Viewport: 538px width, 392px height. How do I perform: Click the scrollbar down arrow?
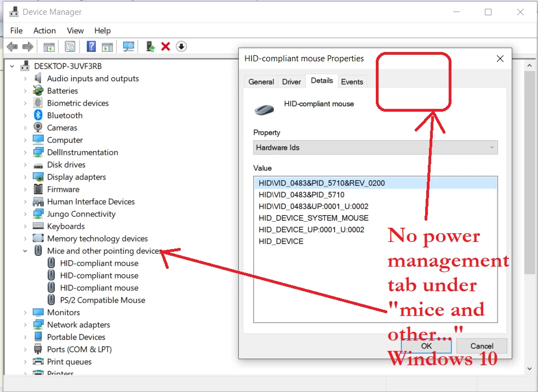tap(529, 368)
